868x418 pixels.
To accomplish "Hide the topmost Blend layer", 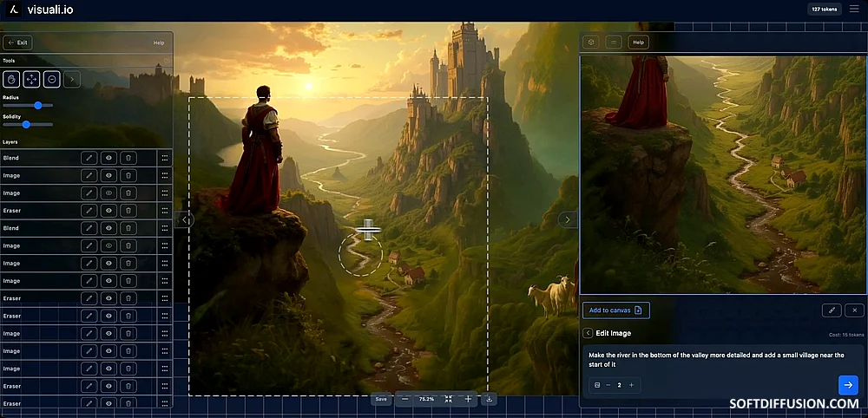I will [x=108, y=158].
